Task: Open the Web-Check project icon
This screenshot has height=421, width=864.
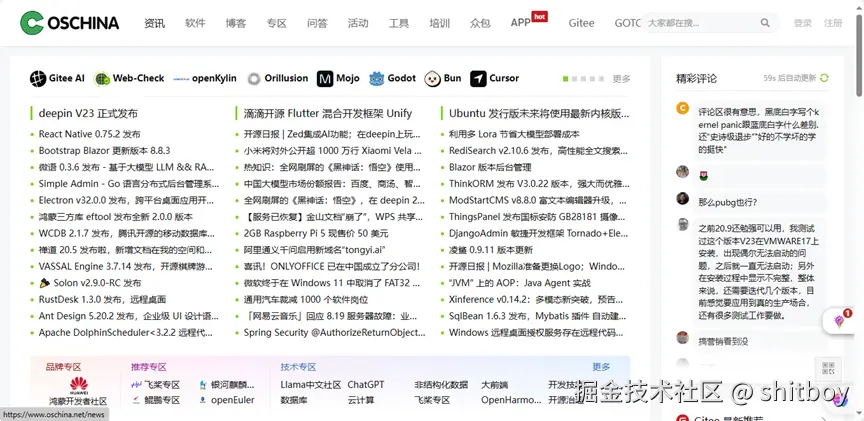Action: [102, 79]
